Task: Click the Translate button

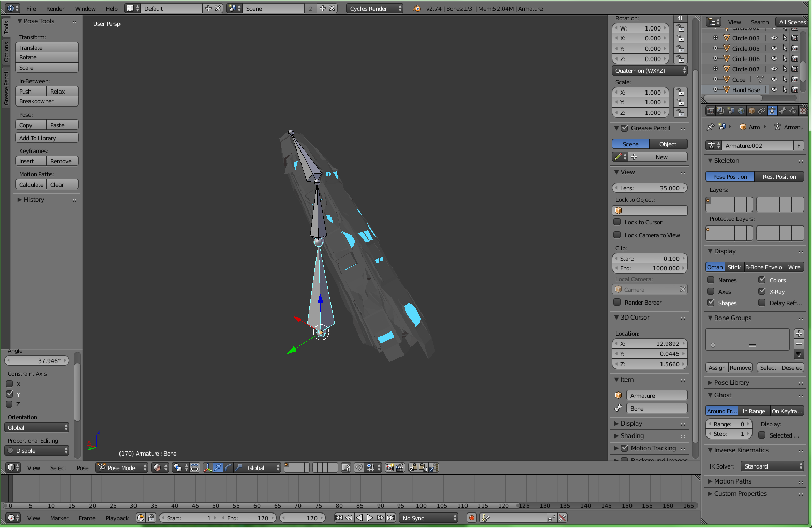Action: [47, 47]
